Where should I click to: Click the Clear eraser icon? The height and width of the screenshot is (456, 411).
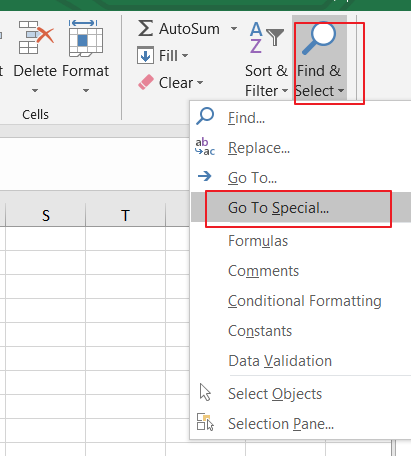[146, 82]
